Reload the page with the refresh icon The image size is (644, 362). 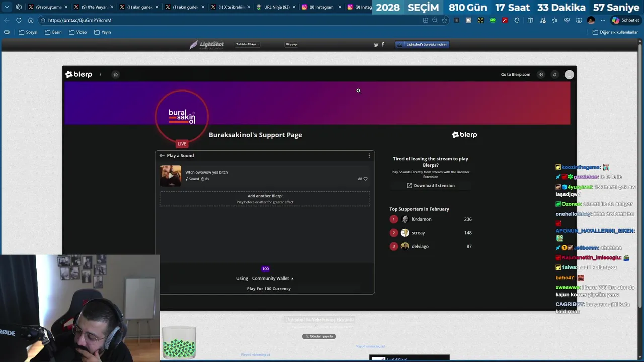click(19, 20)
